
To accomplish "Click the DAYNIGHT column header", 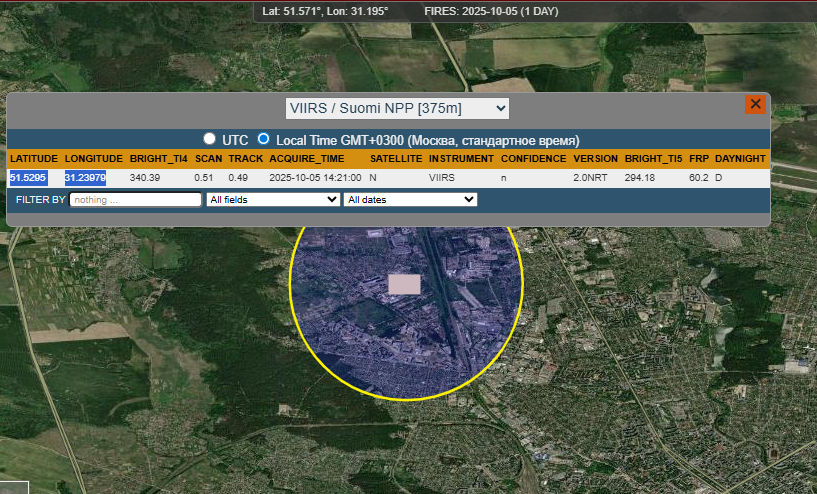I will pos(740,159).
